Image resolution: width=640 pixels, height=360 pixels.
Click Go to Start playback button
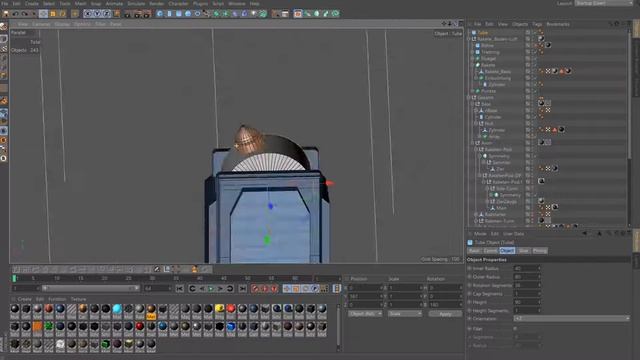pos(180,289)
